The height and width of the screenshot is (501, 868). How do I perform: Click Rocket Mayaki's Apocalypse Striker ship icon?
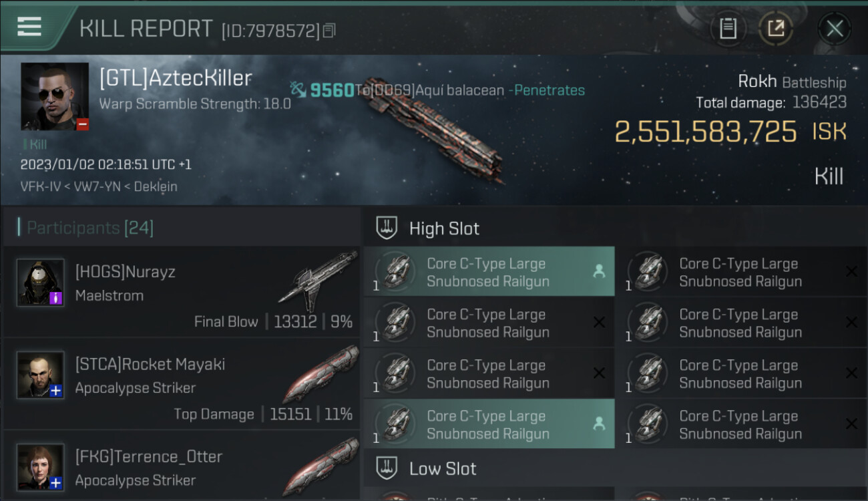pos(320,373)
